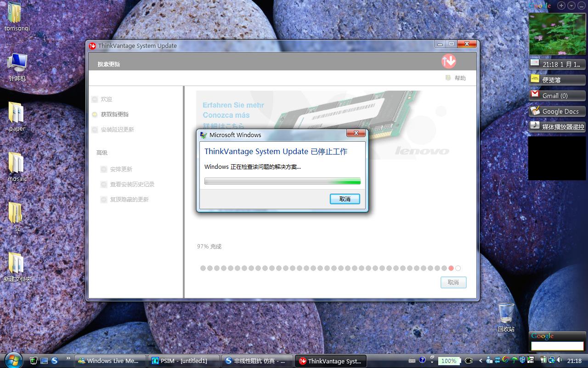Click the volume speaker tray icon
The image size is (588, 368).
(x=559, y=361)
